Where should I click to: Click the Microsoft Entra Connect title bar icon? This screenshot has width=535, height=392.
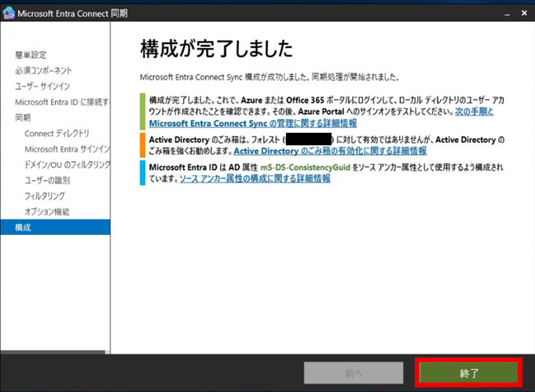9,13
